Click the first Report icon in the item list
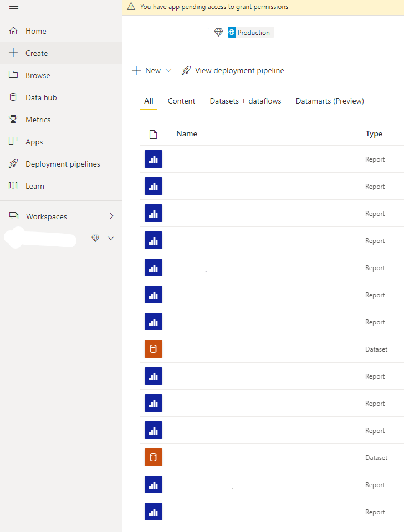The height and width of the screenshot is (532, 404). pos(154,159)
